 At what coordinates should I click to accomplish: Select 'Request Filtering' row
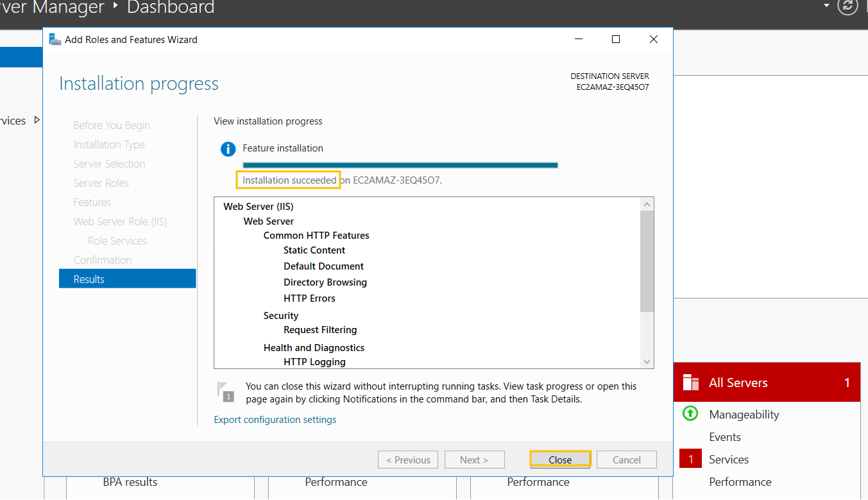coord(320,330)
